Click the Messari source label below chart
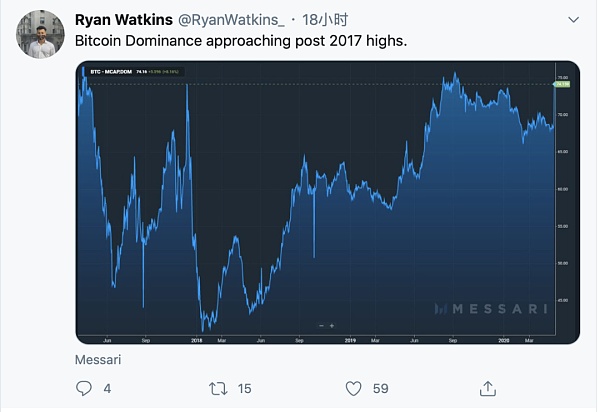 tap(95, 357)
